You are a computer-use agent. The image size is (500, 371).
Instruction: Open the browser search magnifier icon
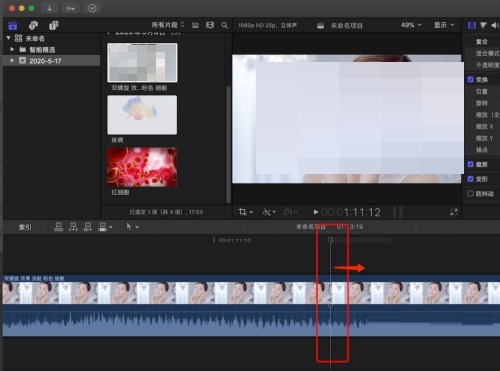225,25
